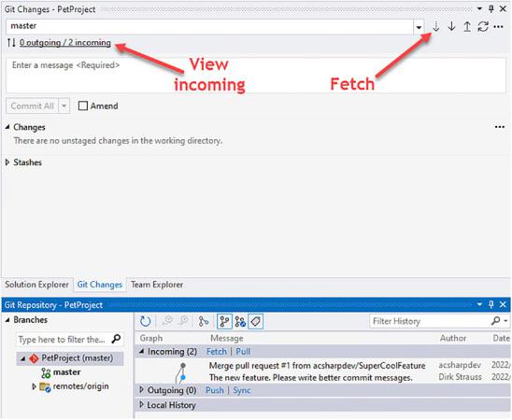
Task: Click the Fetch dotted-arrow icon in Git Changes
Action: tap(436, 26)
